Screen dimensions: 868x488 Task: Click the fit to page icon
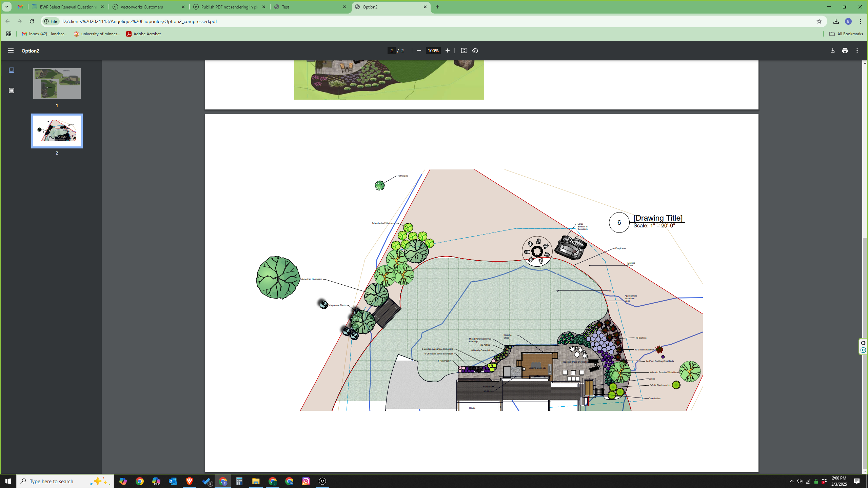tap(464, 50)
